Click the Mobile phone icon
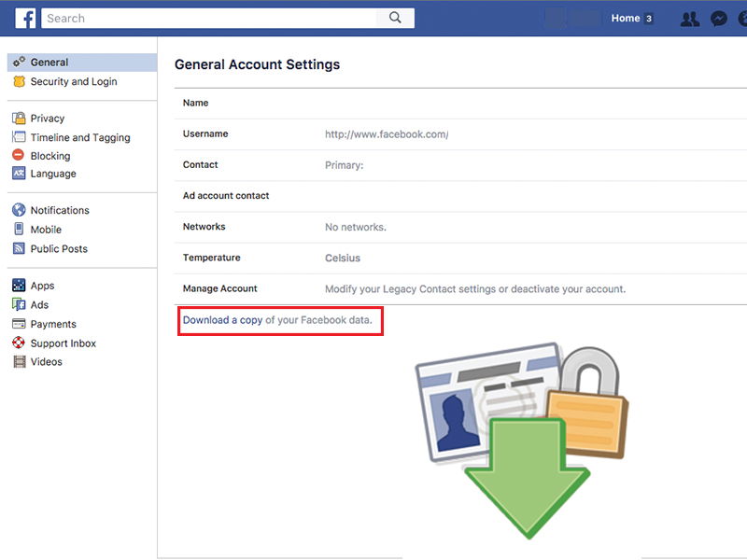747x560 pixels. coord(19,229)
